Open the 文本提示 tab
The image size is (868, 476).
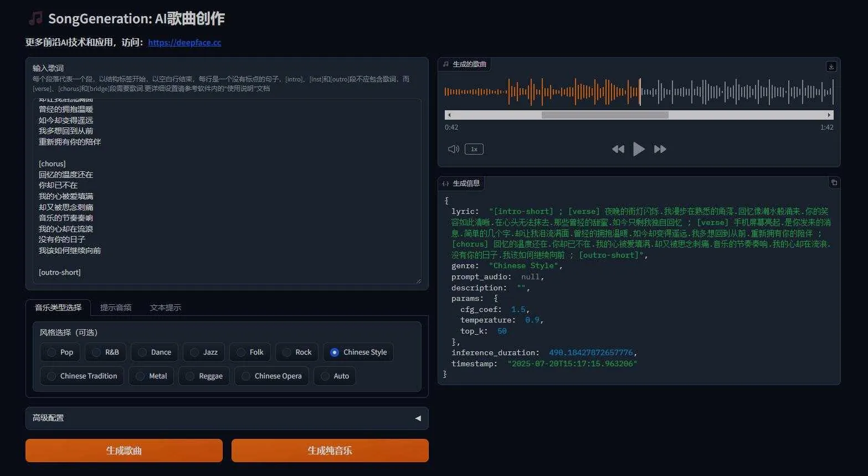165,308
